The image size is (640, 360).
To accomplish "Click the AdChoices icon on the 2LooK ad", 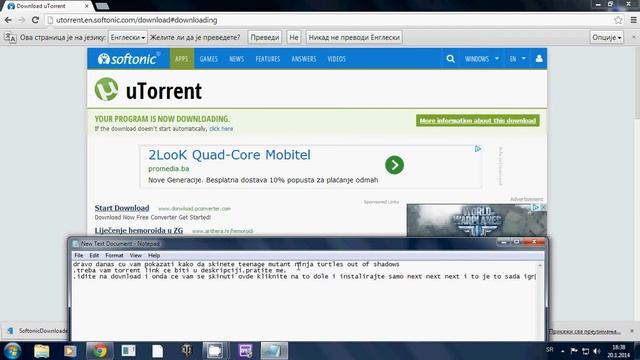I will coord(478,149).
